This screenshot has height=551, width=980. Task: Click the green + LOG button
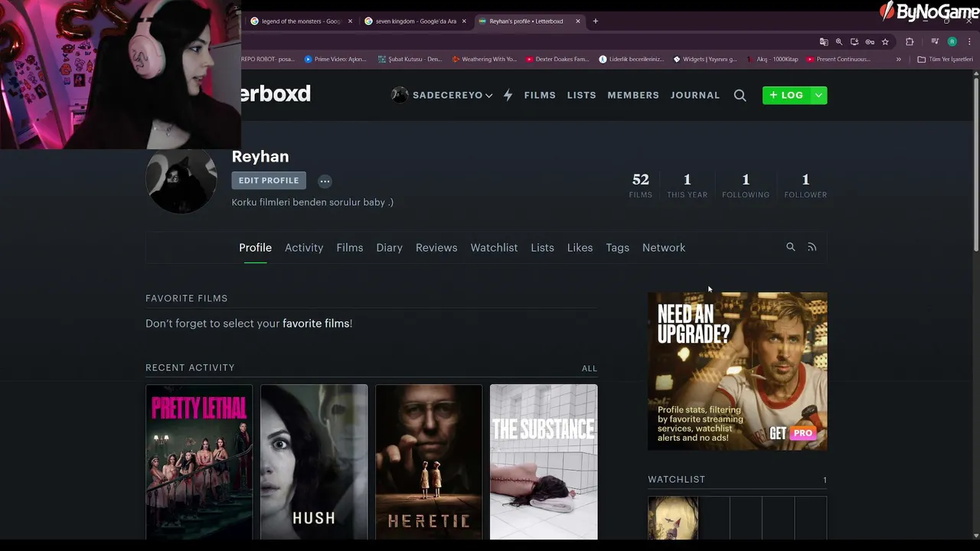coord(787,96)
